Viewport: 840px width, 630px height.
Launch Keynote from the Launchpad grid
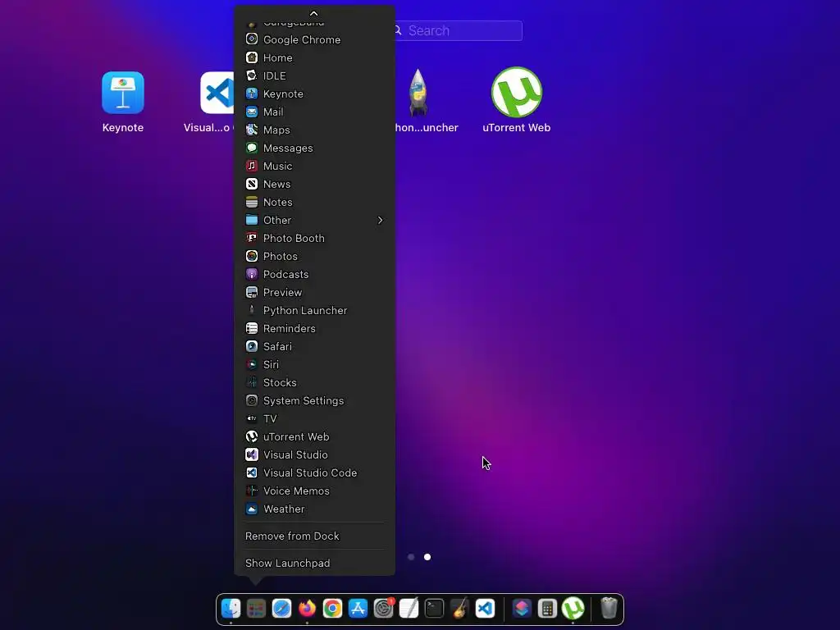[x=123, y=93]
